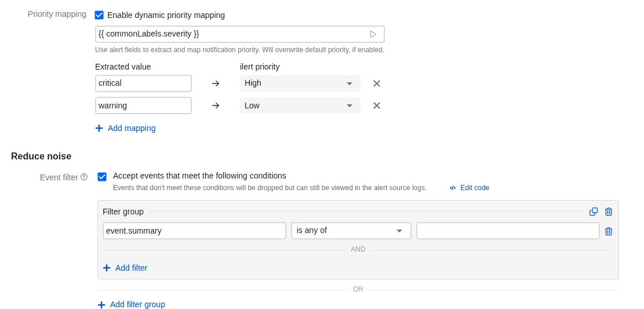Focus the empty filter value field

click(x=508, y=231)
